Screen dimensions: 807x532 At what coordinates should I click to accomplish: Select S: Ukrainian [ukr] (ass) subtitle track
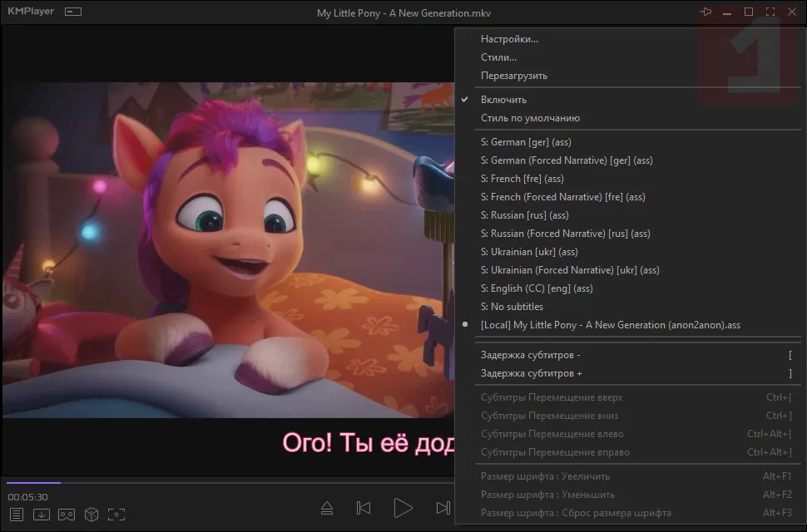[628, 252]
